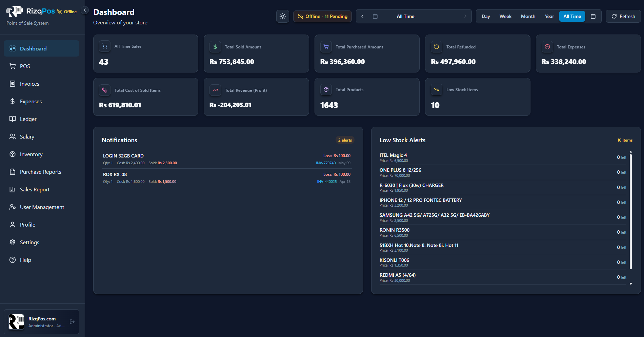
Task: Click the 10 items badge in Low Stock Alerts
Action: [x=625, y=140]
